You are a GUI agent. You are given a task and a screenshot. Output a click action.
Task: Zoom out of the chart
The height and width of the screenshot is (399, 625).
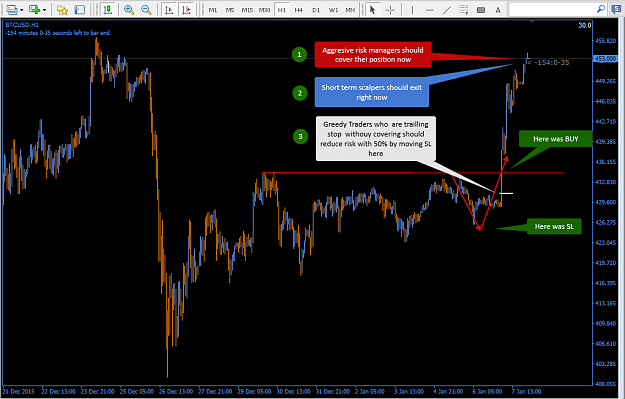[146, 10]
